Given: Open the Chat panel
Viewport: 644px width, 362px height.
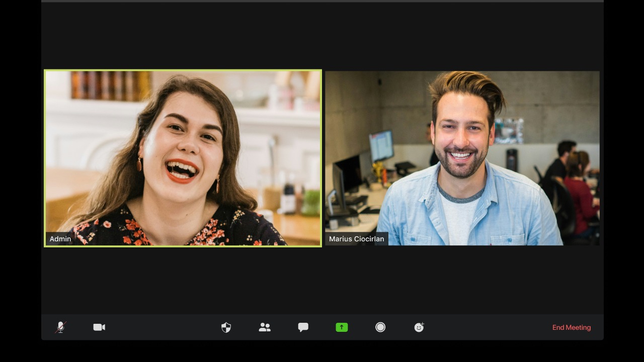Looking at the screenshot, I should pos(303,327).
